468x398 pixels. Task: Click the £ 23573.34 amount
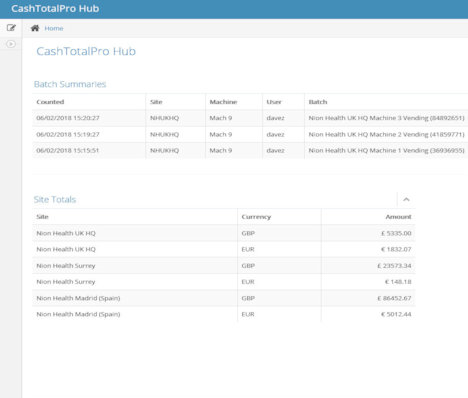tap(394, 266)
